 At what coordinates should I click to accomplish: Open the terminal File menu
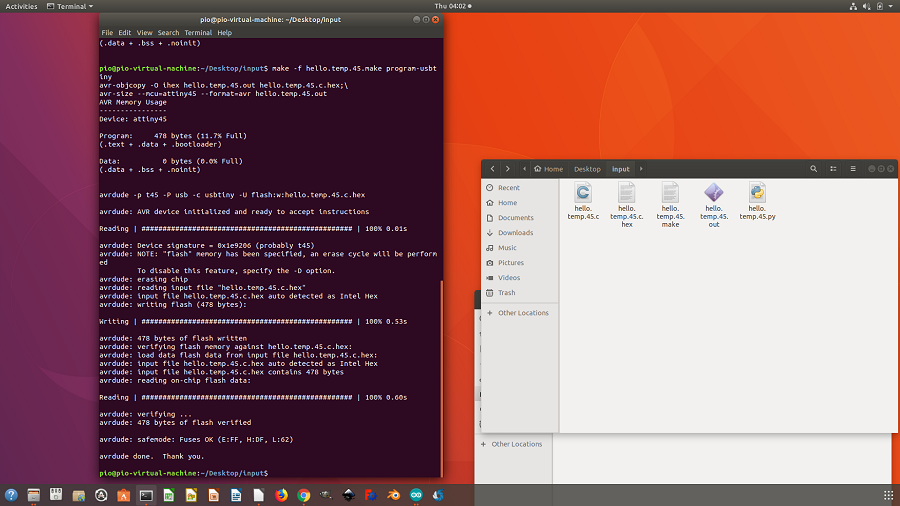click(x=107, y=33)
